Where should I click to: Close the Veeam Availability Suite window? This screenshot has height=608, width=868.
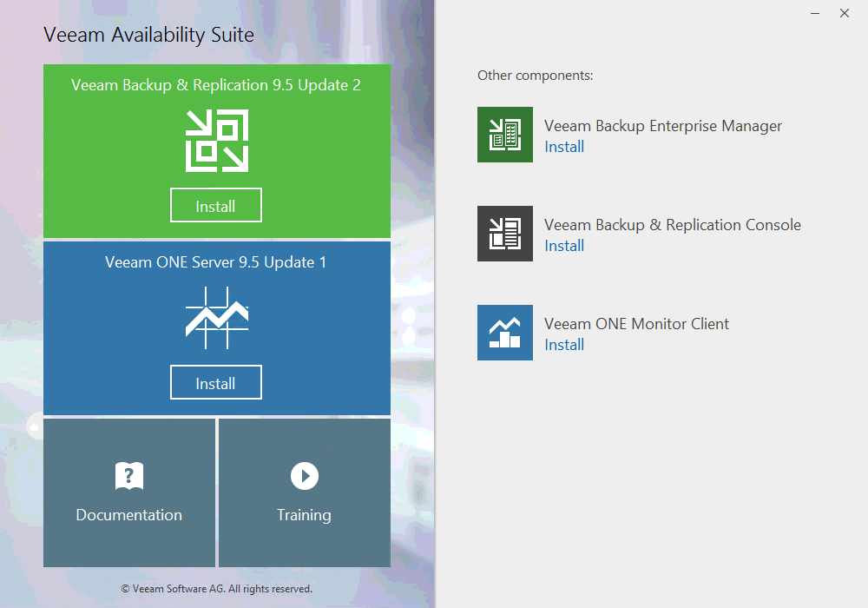click(845, 14)
